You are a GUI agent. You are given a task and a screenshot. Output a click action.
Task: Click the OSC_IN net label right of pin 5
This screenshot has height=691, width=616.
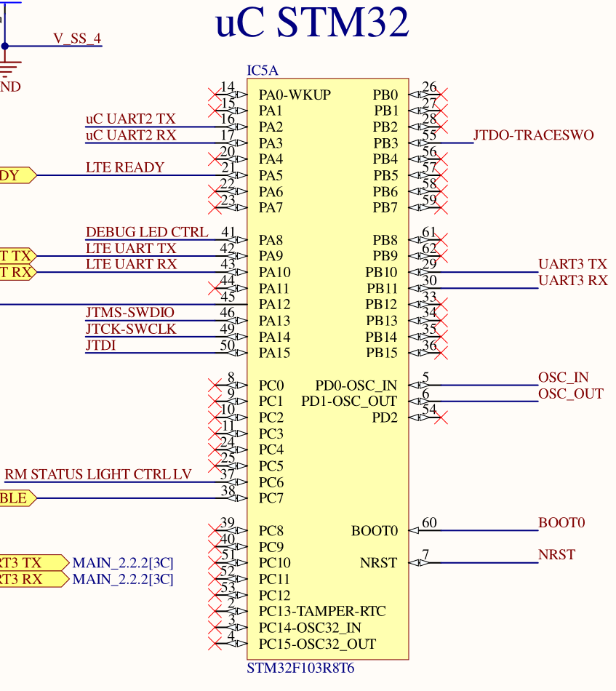(564, 378)
